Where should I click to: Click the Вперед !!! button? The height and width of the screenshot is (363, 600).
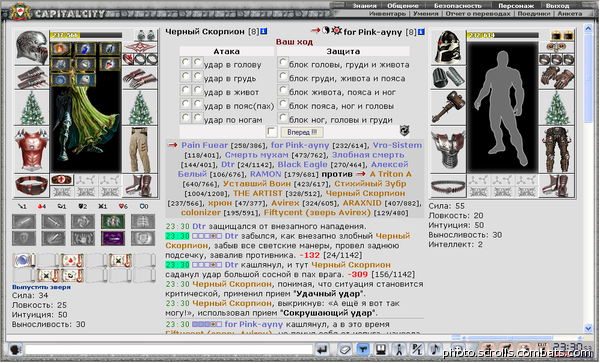tap(302, 132)
